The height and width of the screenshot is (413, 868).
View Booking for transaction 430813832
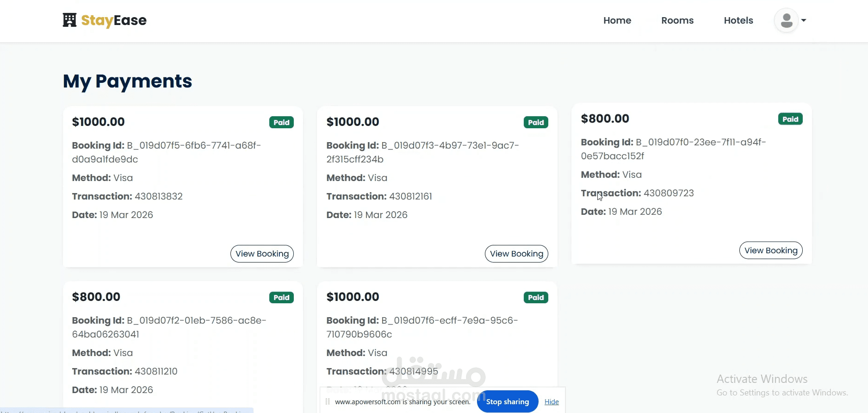tap(262, 254)
